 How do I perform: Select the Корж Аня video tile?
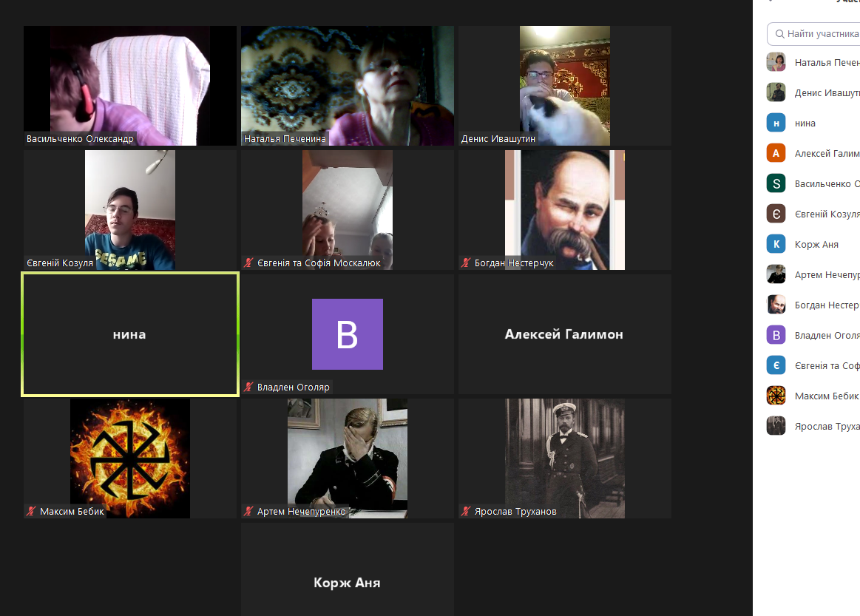pos(348,569)
